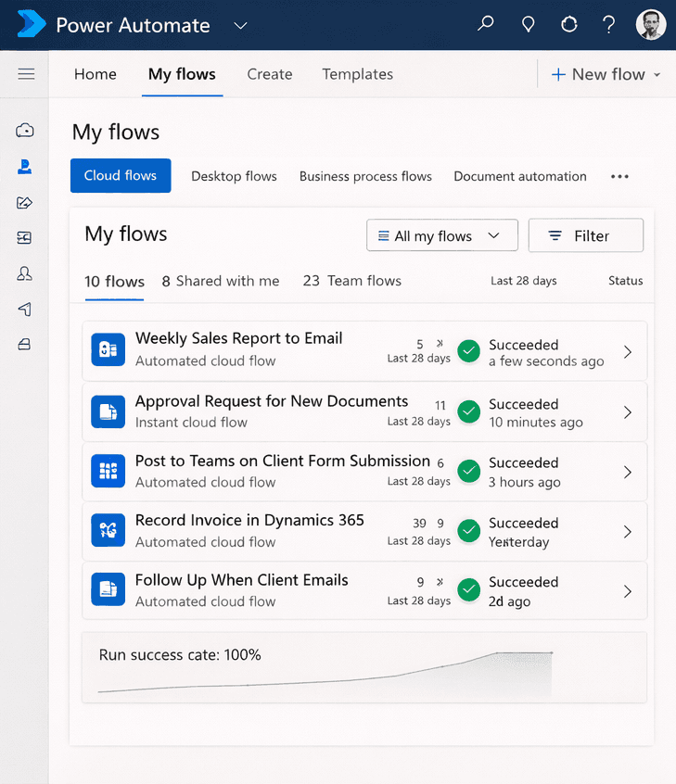This screenshot has width=676, height=784.
Task: Click green success check for Weekly Sales Report
Action: tap(469, 351)
